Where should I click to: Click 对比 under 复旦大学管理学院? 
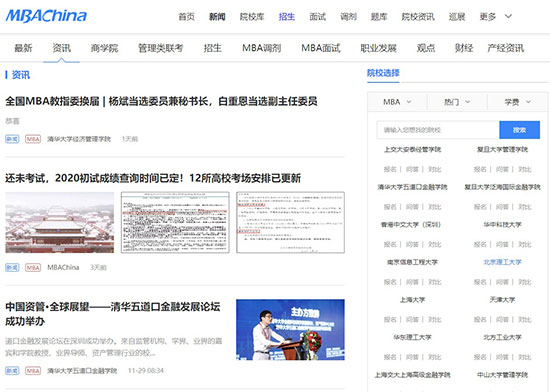(525, 169)
